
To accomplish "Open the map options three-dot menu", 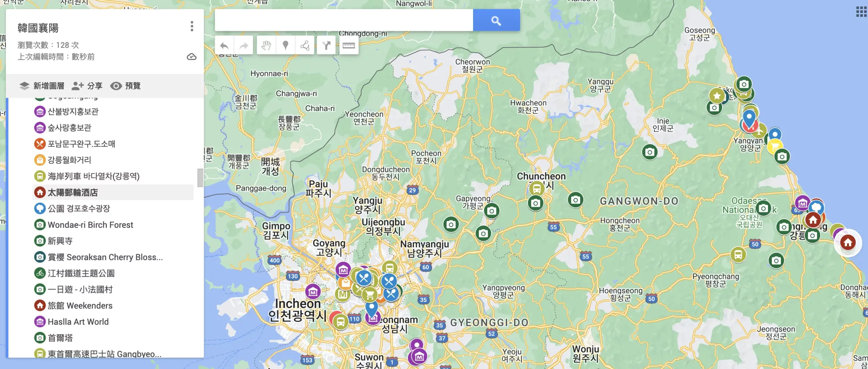I will (x=192, y=26).
